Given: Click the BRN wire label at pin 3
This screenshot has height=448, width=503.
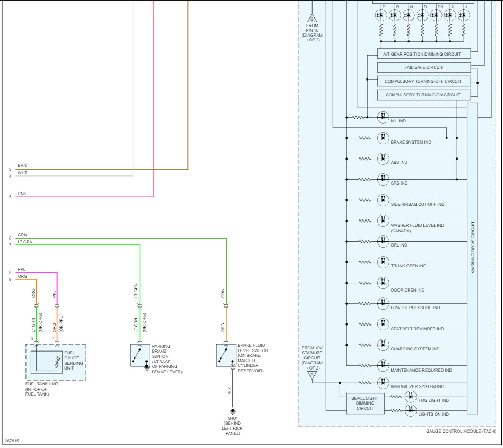Looking at the screenshot, I should (22, 165).
